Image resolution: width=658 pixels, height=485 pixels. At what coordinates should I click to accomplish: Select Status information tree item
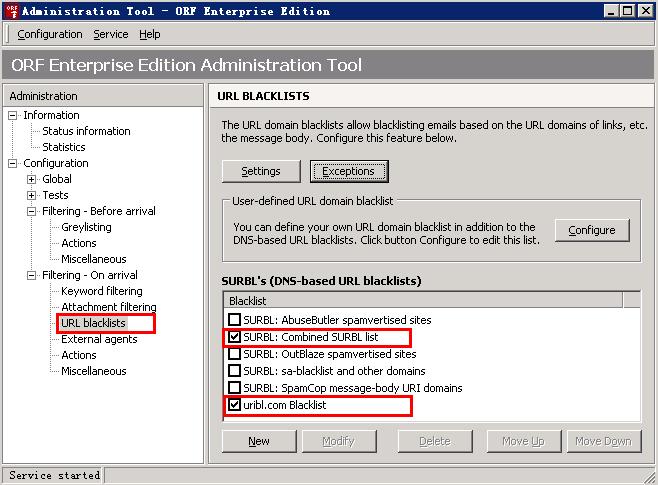(x=86, y=131)
